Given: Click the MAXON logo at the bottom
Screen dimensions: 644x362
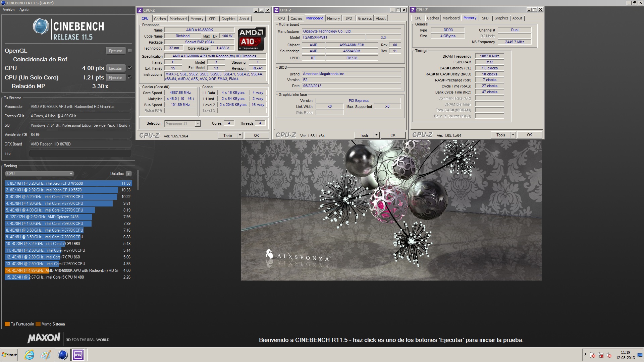Looking at the screenshot, I should [44, 338].
